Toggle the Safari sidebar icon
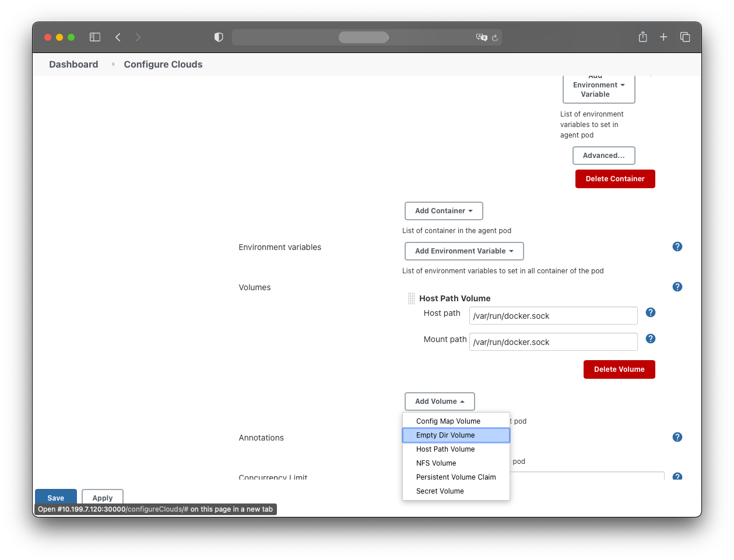 95,37
